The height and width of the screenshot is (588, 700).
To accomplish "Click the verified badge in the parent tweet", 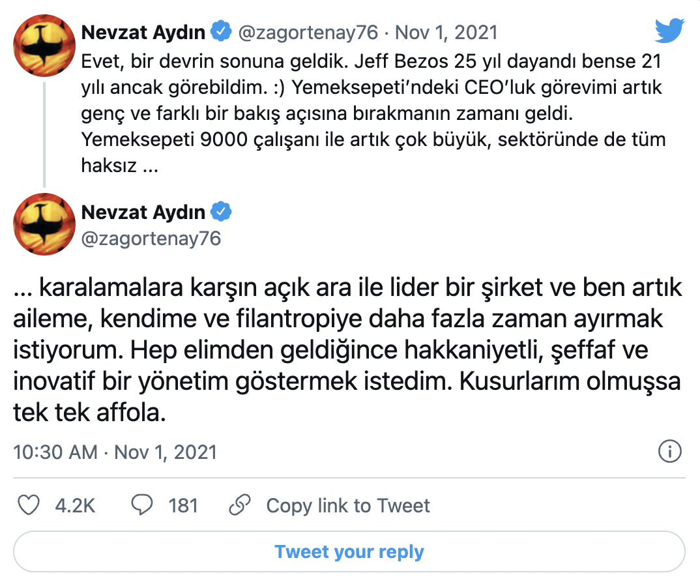I will [x=223, y=31].
